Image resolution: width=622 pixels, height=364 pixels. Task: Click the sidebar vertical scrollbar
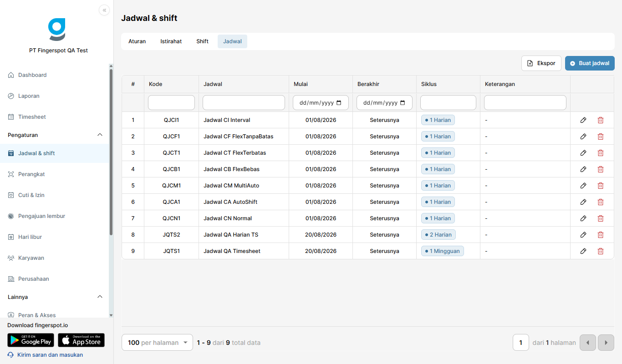pyautogui.click(x=111, y=152)
